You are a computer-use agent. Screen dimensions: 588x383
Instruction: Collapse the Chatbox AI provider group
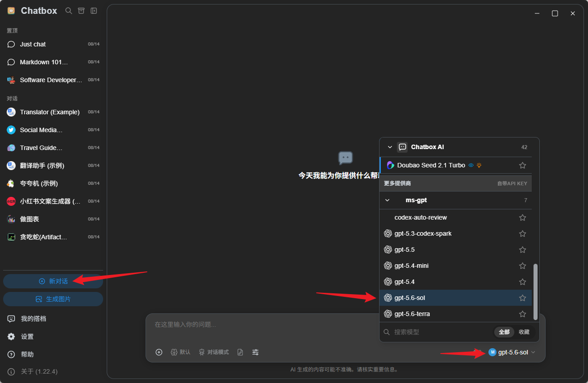(390, 147)
